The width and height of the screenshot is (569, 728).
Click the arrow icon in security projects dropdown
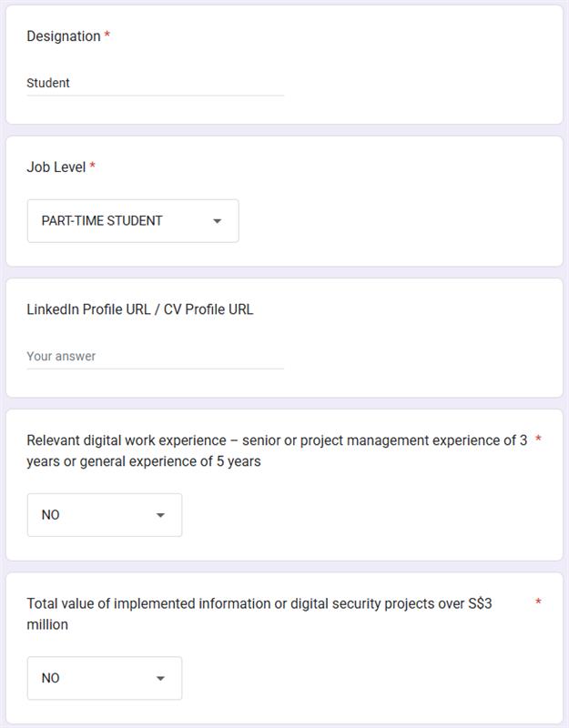[160, 678]
